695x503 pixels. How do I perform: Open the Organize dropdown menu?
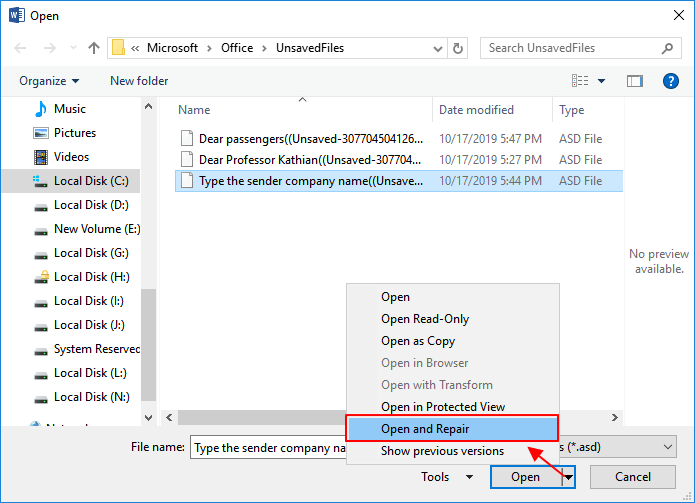[48, 81]
